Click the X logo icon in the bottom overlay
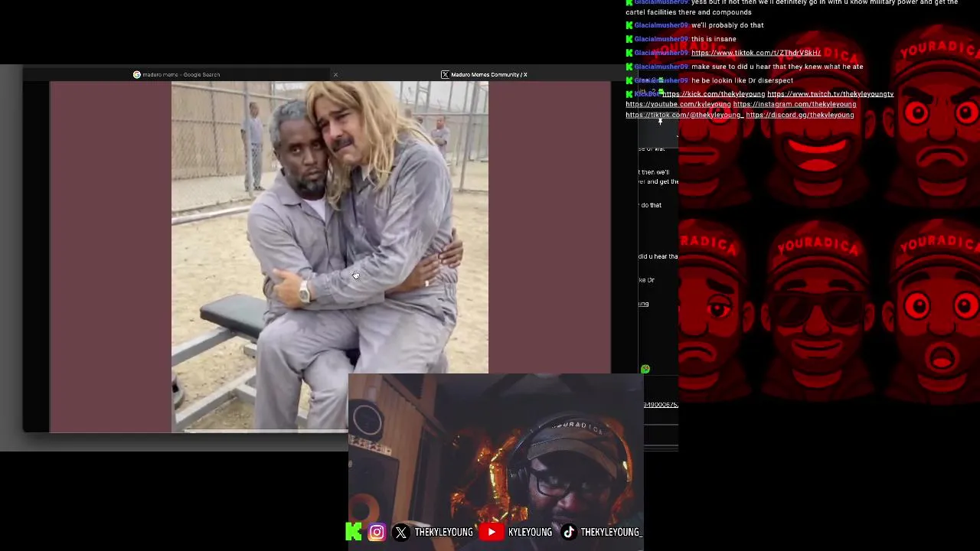The image size is (980, 551). [401, 532]
